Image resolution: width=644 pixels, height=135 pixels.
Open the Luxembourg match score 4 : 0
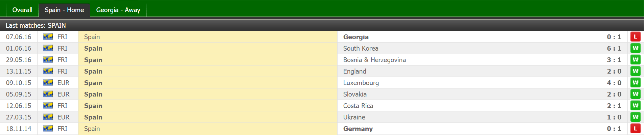click(614, 83)
